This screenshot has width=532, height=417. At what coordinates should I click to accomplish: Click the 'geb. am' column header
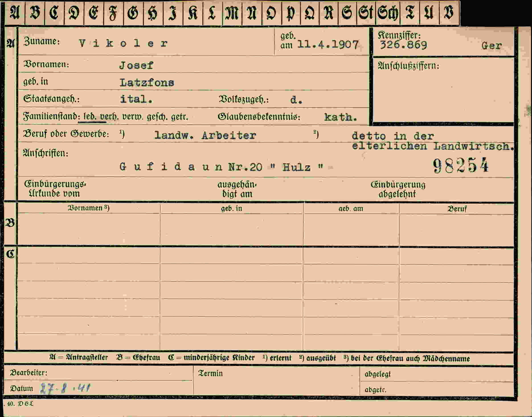click(351, 208)
